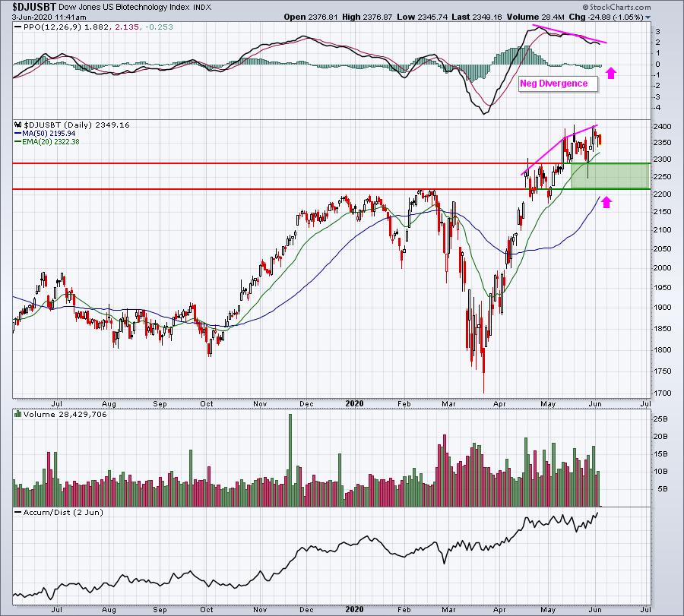Select the Neg Divergence annotation box
This screenshot has width=684, height=616.
pyautogui.click(x=558, y=84)
